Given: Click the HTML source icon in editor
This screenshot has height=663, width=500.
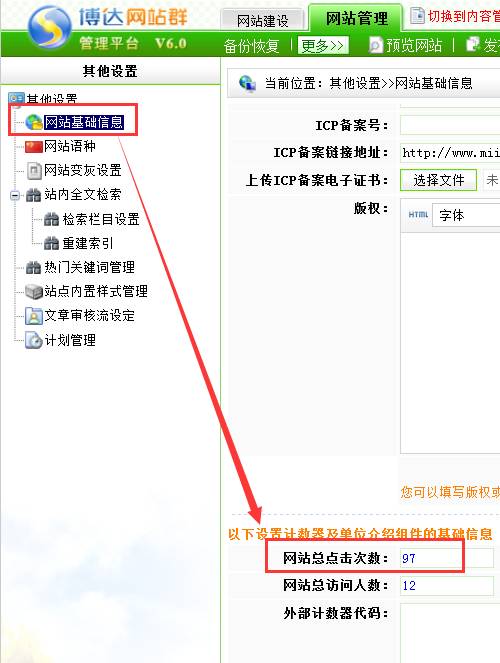Looking at the screenshot, I should point(418,215).
